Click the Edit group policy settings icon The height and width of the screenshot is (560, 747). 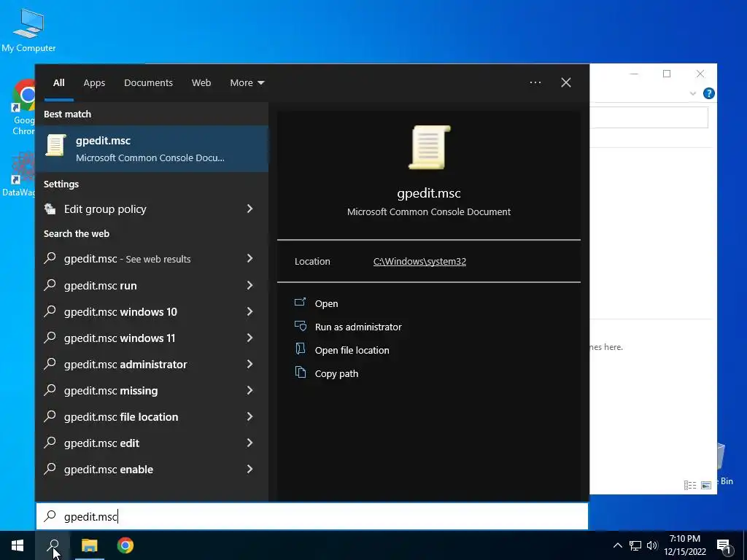point(50,209)
